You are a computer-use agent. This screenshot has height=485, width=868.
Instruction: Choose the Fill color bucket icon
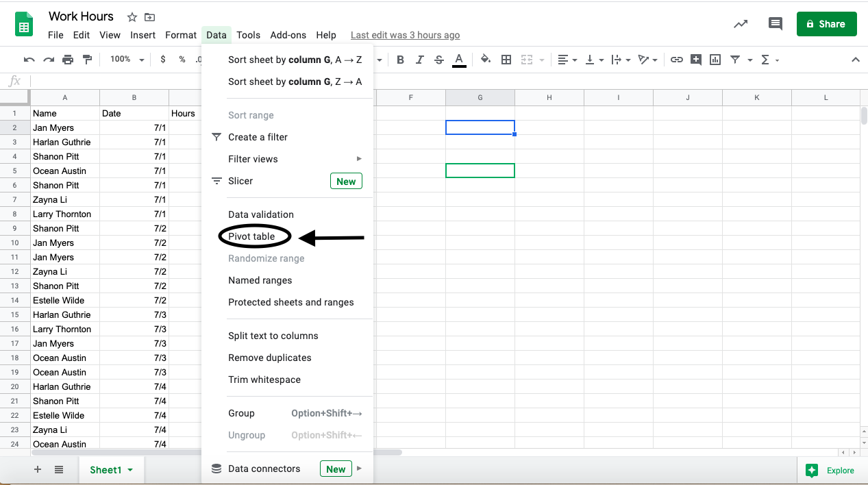[x=485, y=60]
